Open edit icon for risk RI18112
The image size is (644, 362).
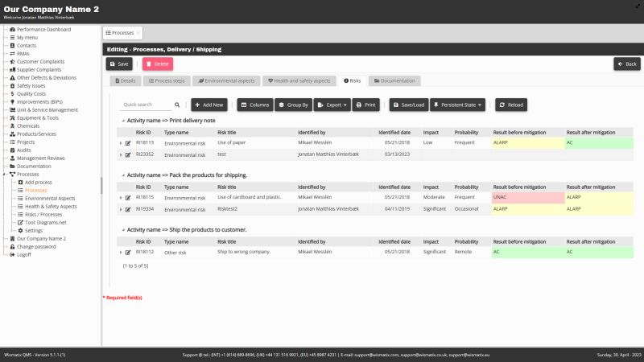[x=128, y=253]
